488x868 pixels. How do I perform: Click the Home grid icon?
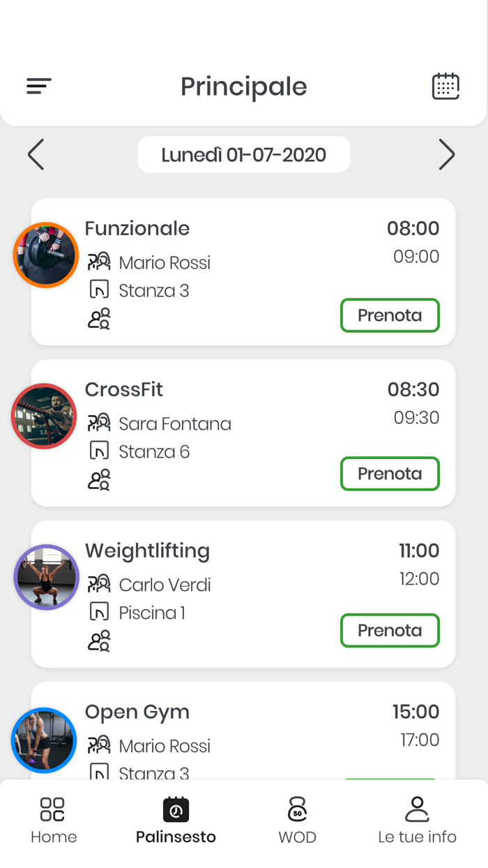point(54,808)
